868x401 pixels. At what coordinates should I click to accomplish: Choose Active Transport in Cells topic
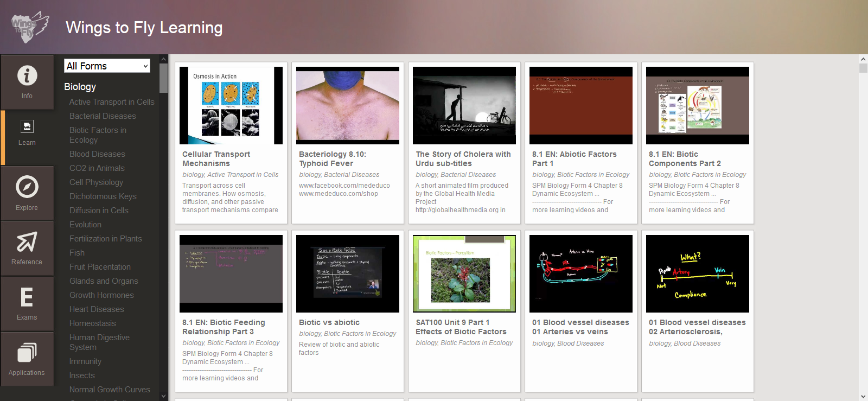[x=112, y=102]
